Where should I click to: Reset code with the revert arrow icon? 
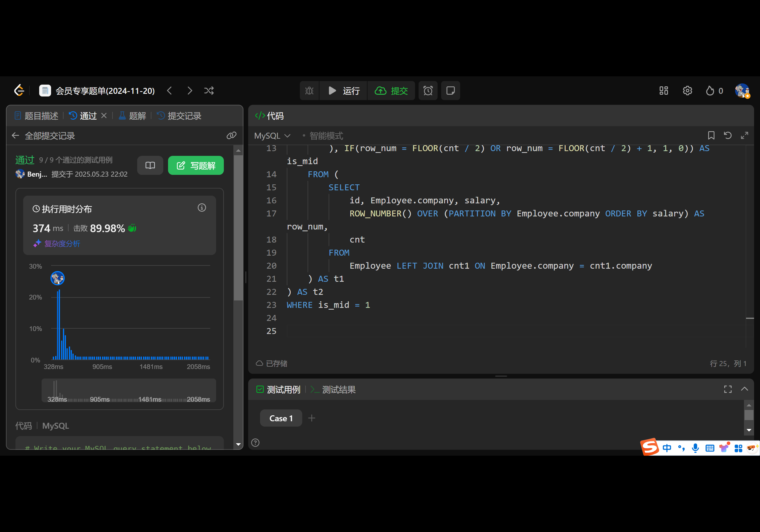(x=728, y=135)
